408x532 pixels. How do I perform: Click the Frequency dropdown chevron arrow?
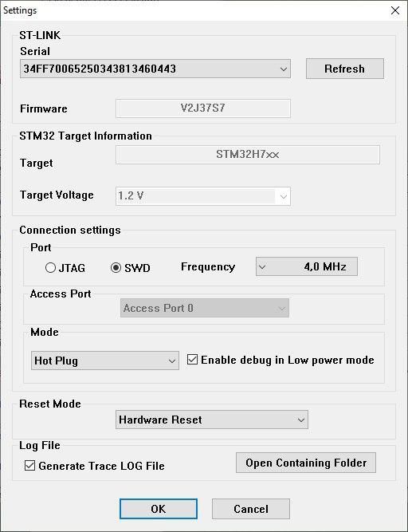click(262, 266)
